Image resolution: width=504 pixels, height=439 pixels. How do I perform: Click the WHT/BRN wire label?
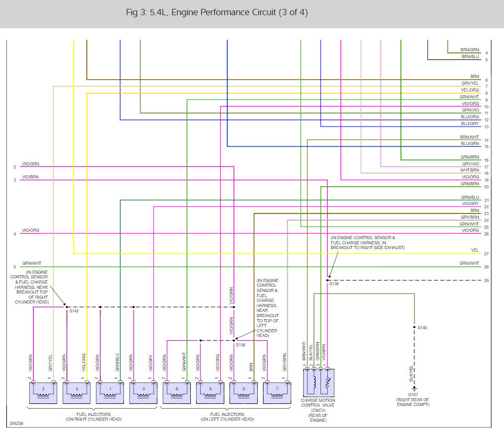(x=469, y=170)
